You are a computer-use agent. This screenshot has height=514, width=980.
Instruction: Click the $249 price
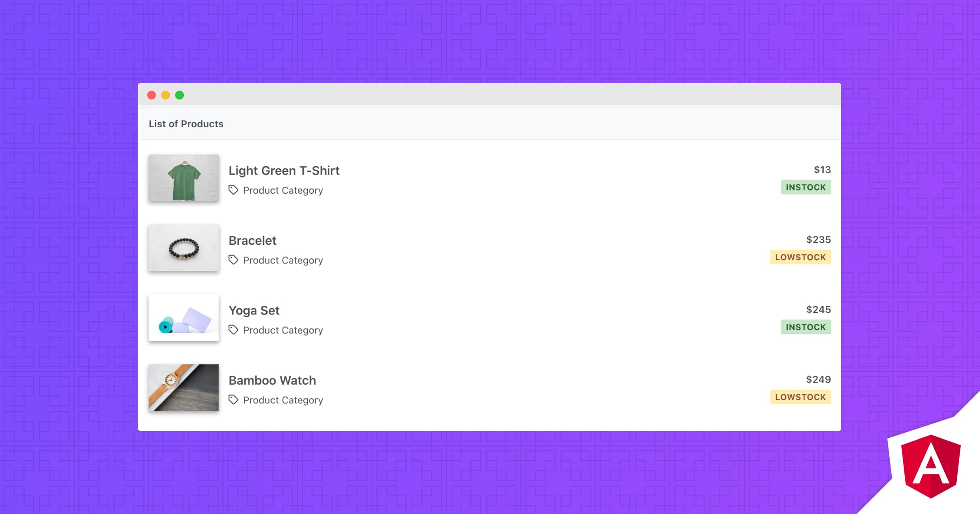(818, 379)
